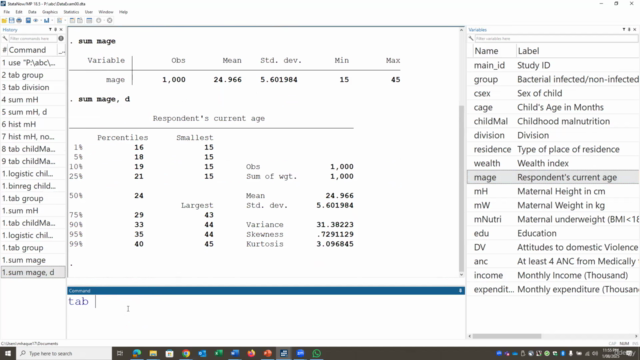640x360 pixels.
Task: Open Zoom from the taskbar
Action: 300,353
